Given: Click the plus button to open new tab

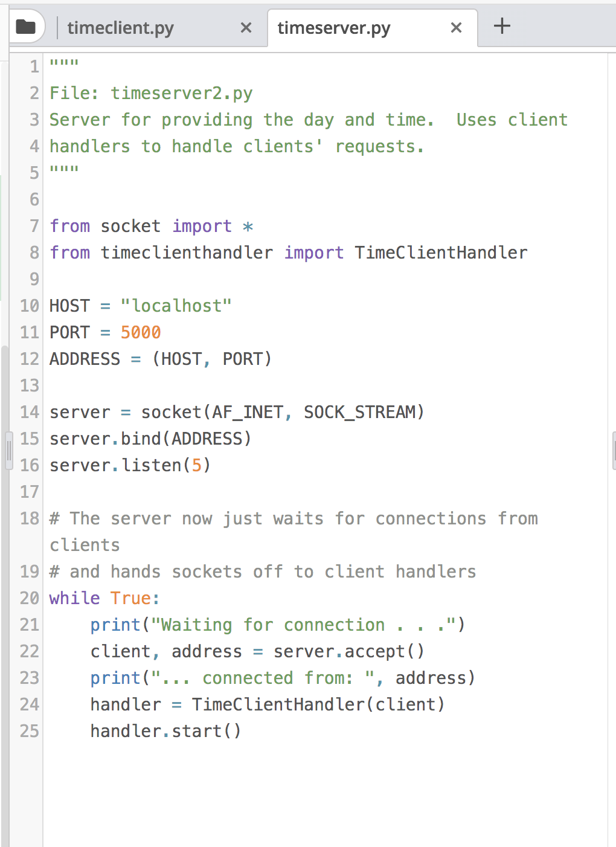Looking at the screenshot, I should (501, 25).
